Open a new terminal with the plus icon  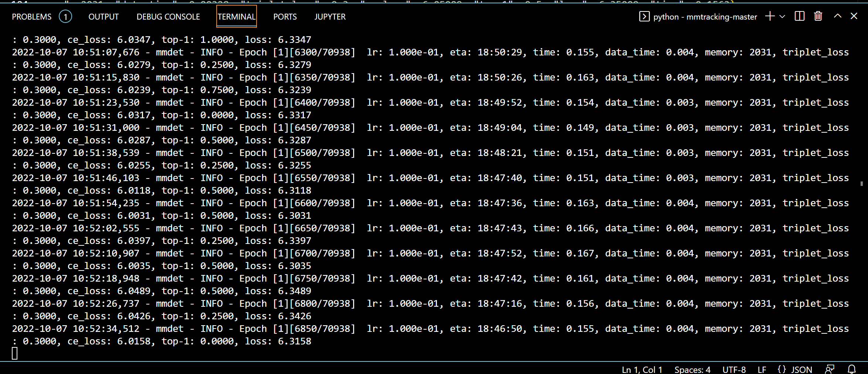coord(769,16)
